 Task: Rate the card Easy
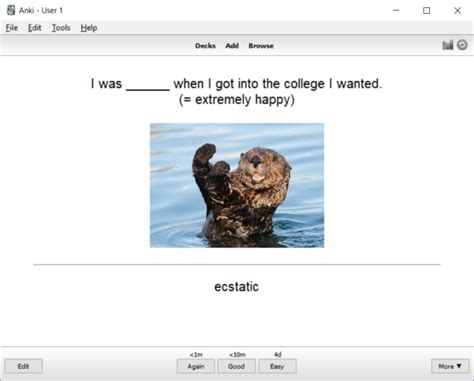(x=277, y=366)
